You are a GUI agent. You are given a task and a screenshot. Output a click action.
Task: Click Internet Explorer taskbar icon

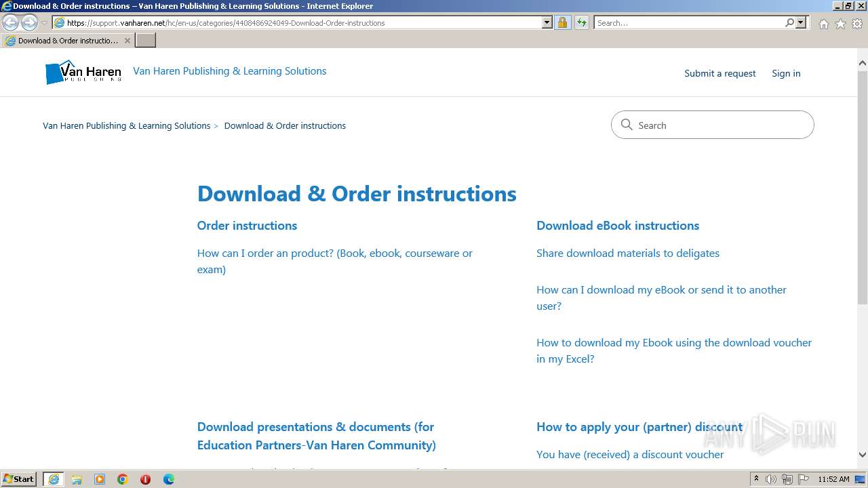54,479
